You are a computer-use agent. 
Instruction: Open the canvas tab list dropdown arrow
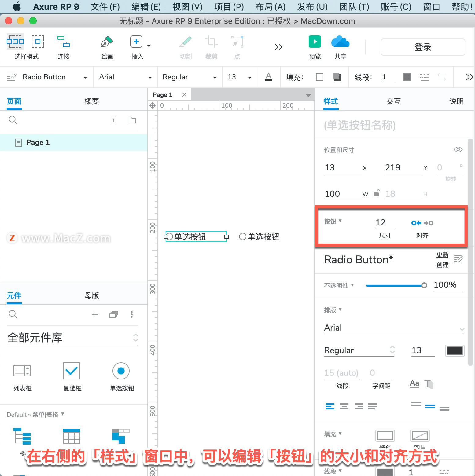tap(308, 96)
